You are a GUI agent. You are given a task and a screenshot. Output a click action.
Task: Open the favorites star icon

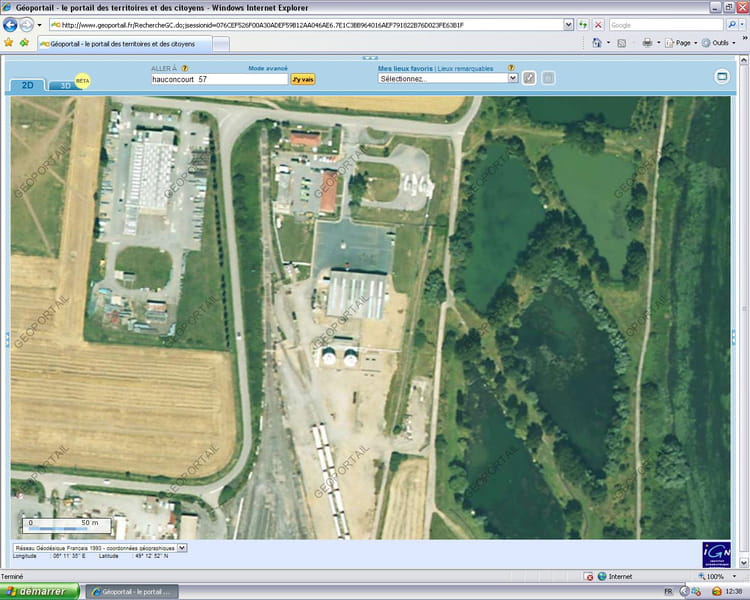9,43
